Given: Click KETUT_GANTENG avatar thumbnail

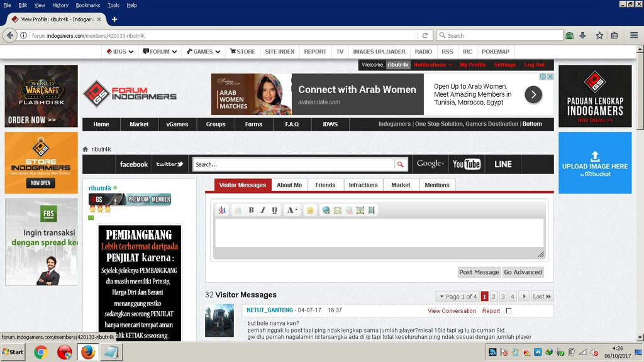Looking at the screenshot, I should point(219,320).
